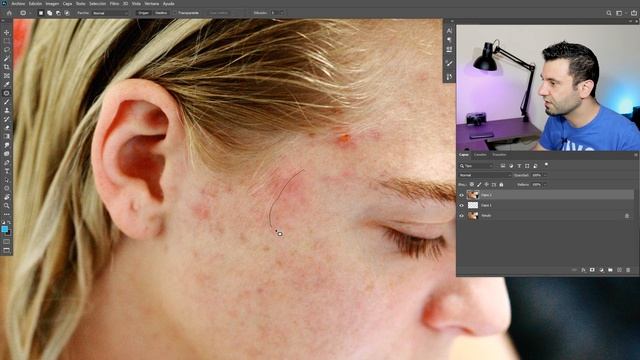The height and width of the screenshot is (360, 640).
Task: Hide the Capa 2 layer eye icon
Action: pyautogui.click(x=462, y=195)
